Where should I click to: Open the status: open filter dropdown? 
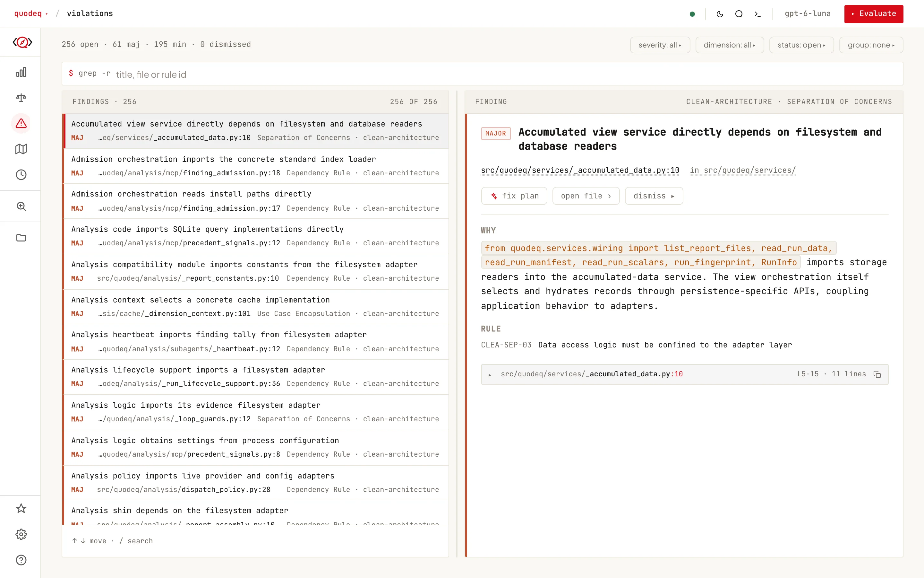click(801, 45)
